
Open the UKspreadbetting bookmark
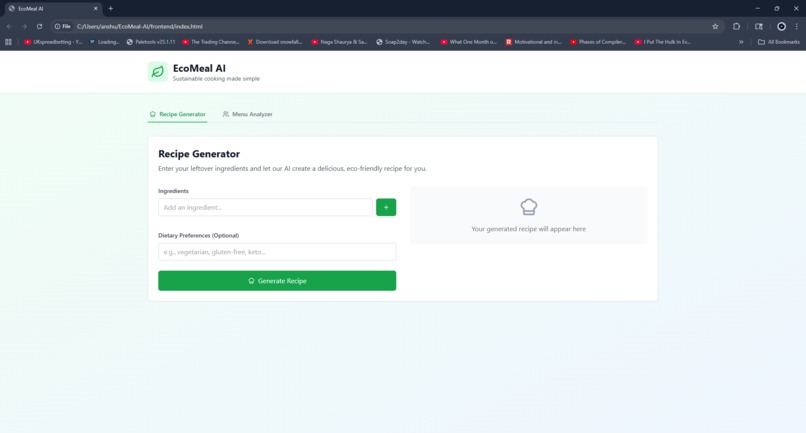(53, 42)
